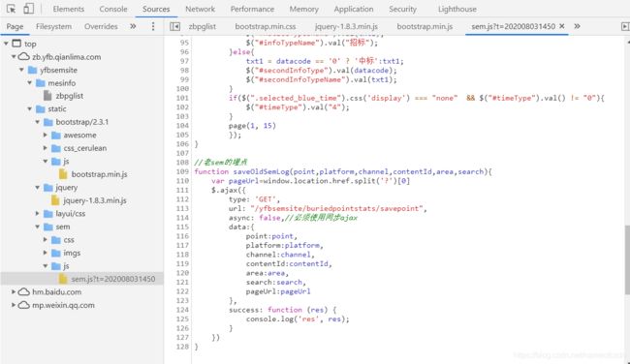Collapse the bootstrap/2.3.1 folder
Viewport: 630px width, 364px height.
38,122
